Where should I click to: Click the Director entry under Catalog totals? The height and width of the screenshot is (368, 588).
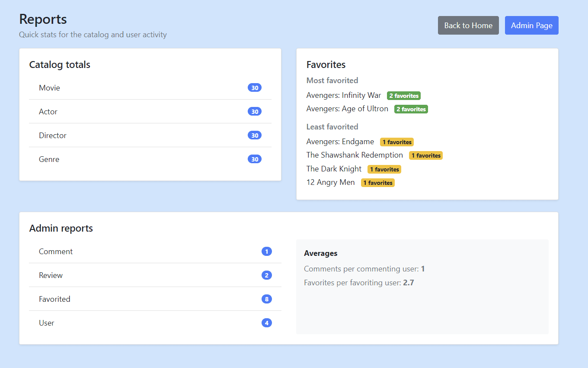(x=53, y=135)
